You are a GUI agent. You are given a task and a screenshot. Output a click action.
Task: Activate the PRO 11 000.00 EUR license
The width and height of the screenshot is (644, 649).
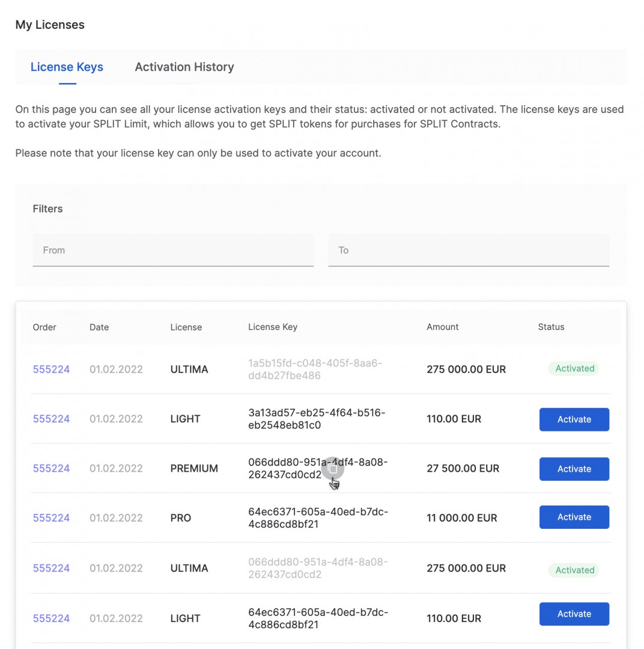(574, 517)
